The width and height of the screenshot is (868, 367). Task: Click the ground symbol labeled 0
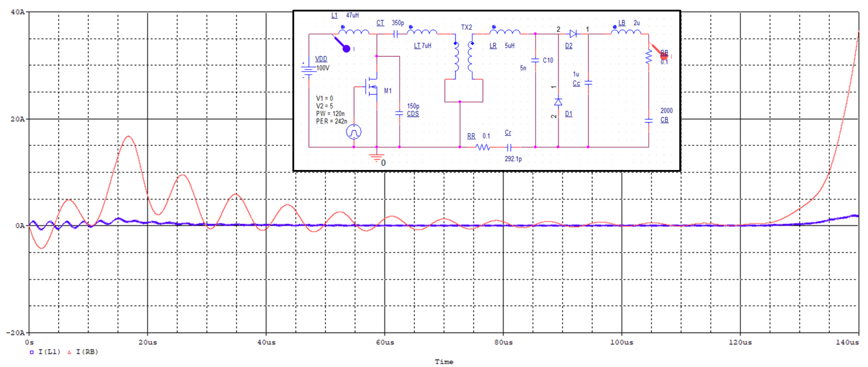pos(376,158)
